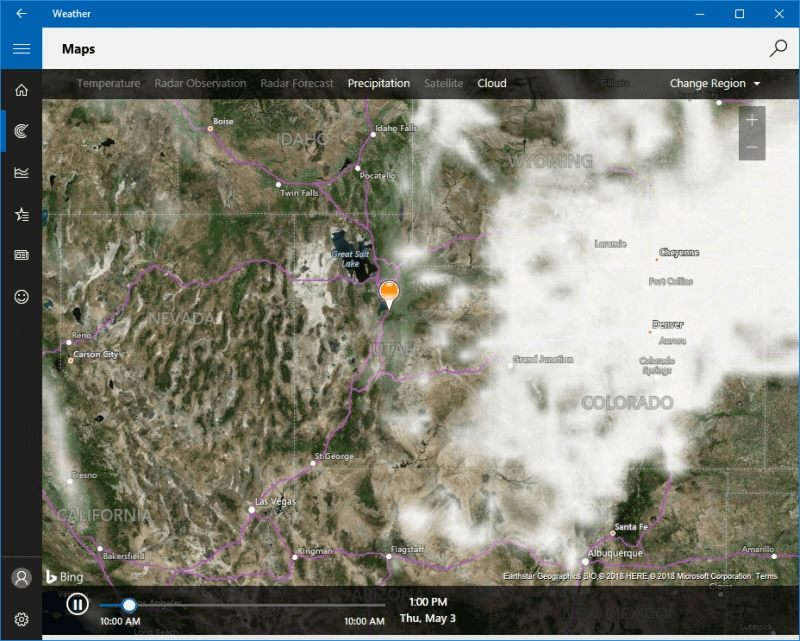Zoom in on the map
This screenshot has width=800, height=641.
tap(752, 120)
